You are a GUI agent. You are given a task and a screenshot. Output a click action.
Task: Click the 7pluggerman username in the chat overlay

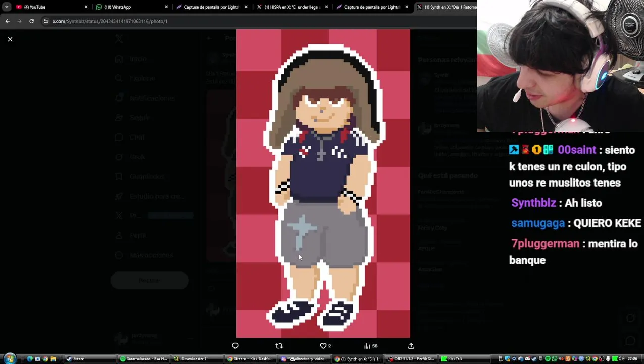click(x=546, y=244)
